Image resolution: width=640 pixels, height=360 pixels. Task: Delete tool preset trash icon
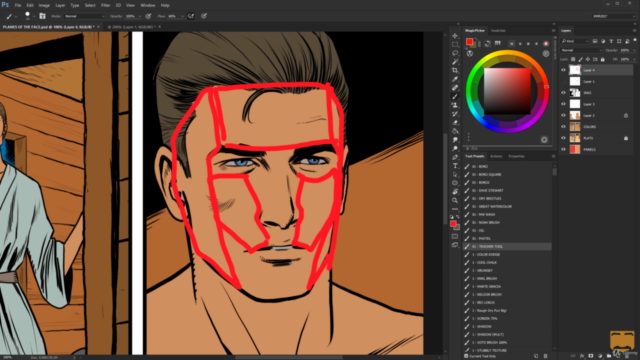point(545,356)
